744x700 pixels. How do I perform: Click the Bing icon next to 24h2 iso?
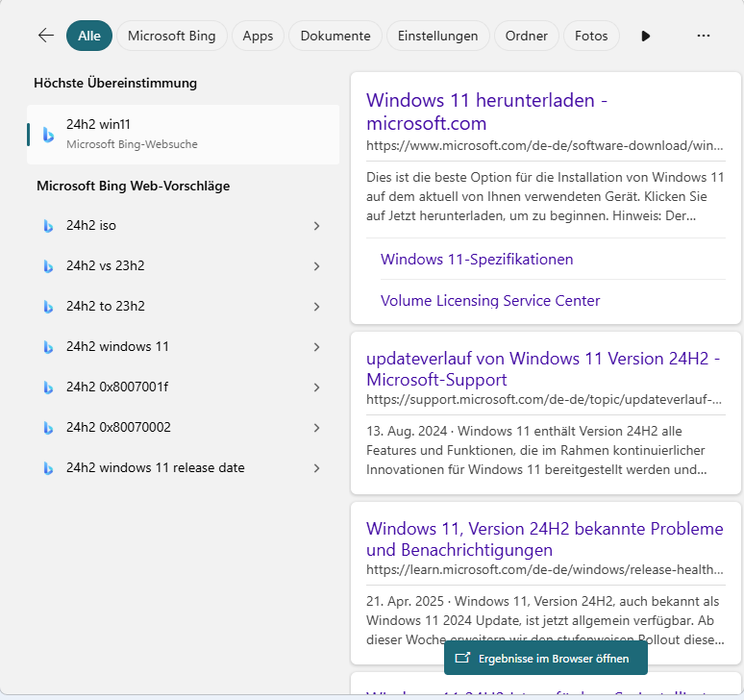pos(48,226)
